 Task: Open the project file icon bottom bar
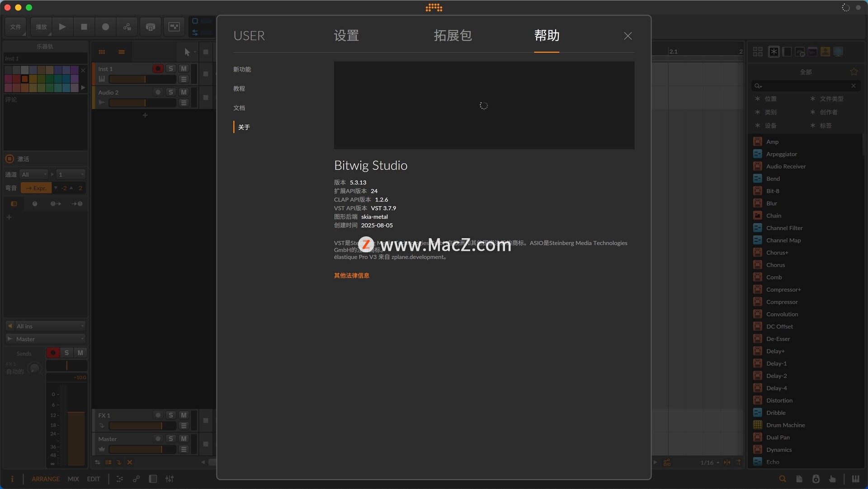point(799,479)
